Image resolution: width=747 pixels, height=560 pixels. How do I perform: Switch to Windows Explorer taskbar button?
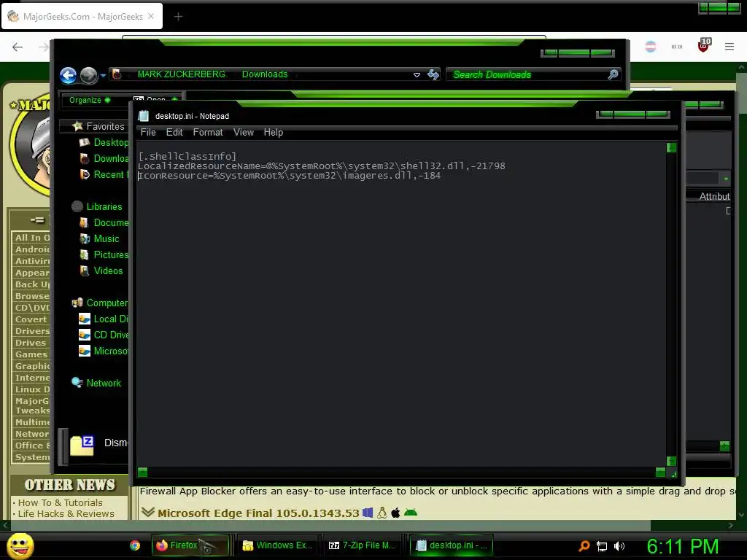point(278,545)
